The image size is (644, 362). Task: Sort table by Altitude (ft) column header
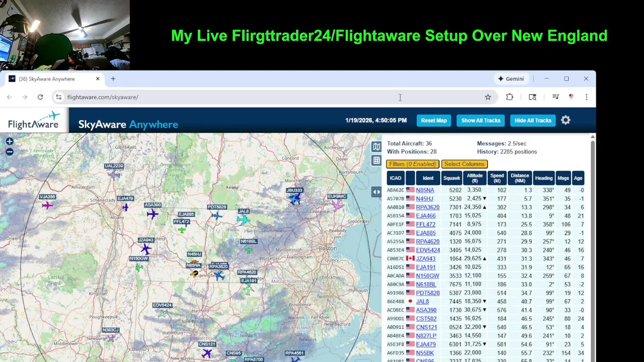(474, 178)
